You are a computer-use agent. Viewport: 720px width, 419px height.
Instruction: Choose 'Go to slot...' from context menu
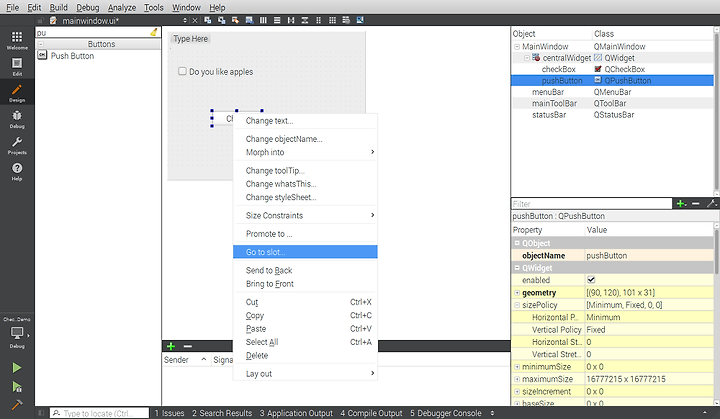coord(305,252)
